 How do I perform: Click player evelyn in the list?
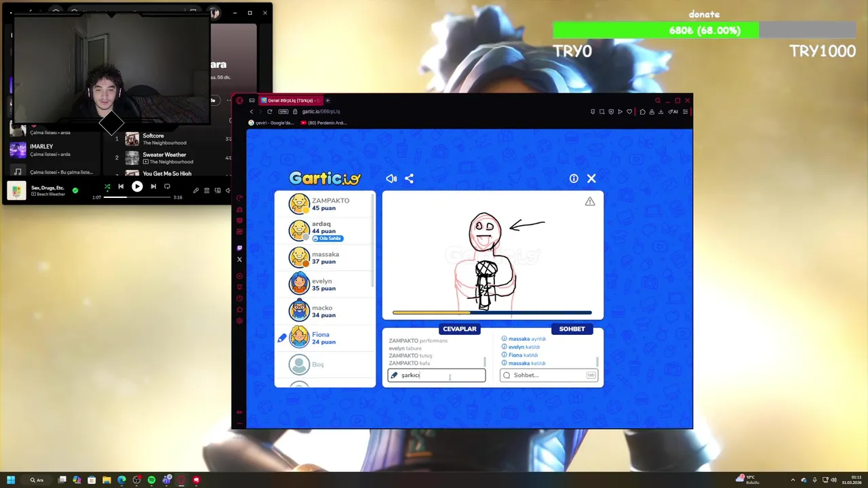coord(324,284)
